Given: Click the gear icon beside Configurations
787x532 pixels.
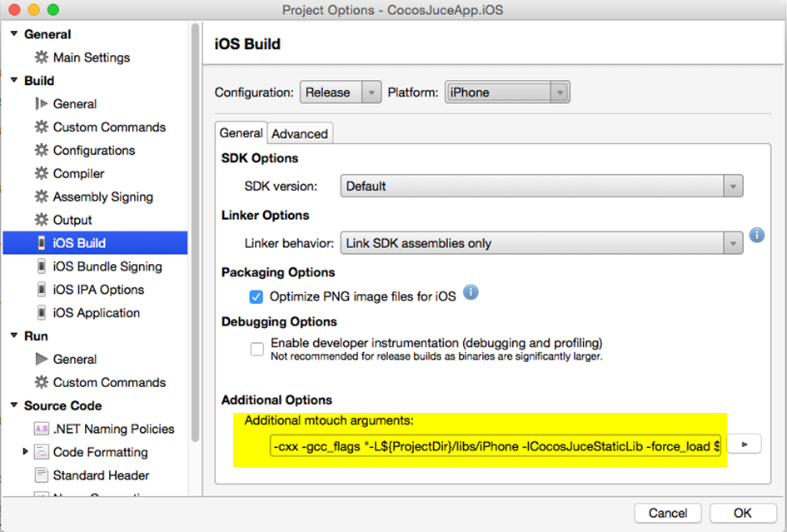Looking at the screenshot, I should (x=41, y=150).
